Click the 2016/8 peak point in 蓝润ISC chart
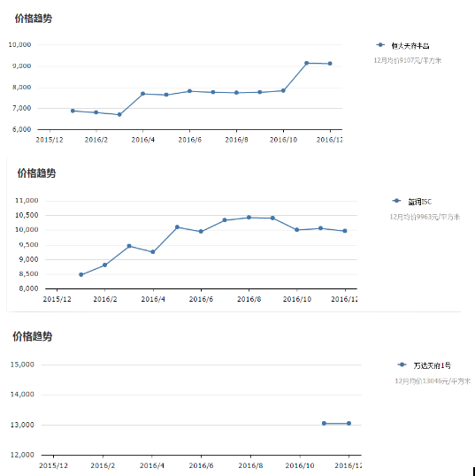475x476 pixels. [x=249, y=218]
